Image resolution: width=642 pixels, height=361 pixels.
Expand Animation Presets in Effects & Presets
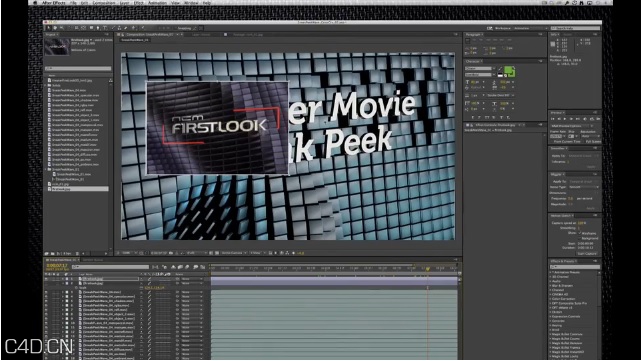[x=551, y=272]
